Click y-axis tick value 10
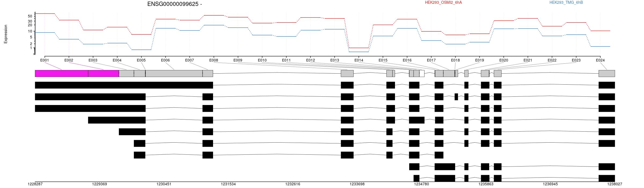Viewport: 644px width, 188px height. pyautogui.click(x=30, y=31)
